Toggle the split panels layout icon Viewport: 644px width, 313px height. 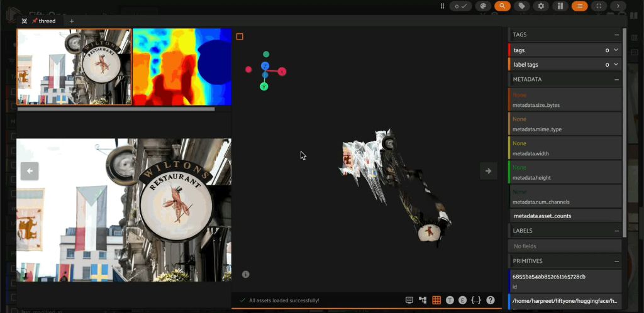(560, 6)
